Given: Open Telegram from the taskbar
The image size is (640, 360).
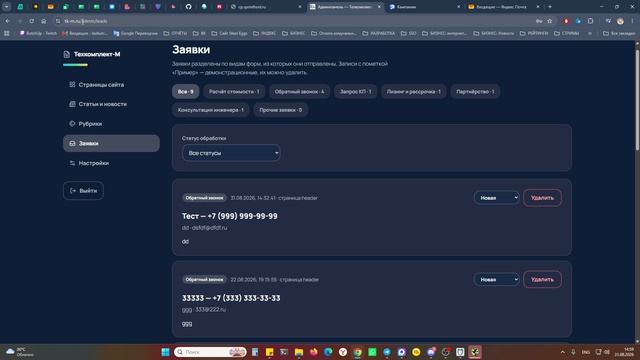Looking at the screenshot, I should coord(387,352).
